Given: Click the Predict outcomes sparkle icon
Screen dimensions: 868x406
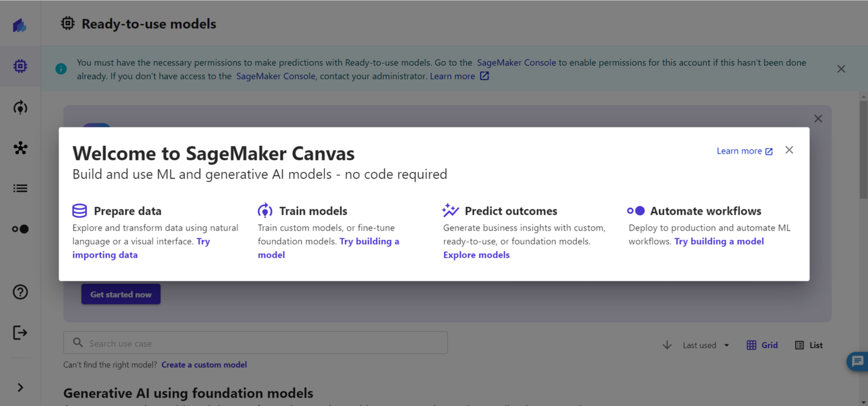Looking at the screenshot, I should pyautogui.click(x=450, y=210).
